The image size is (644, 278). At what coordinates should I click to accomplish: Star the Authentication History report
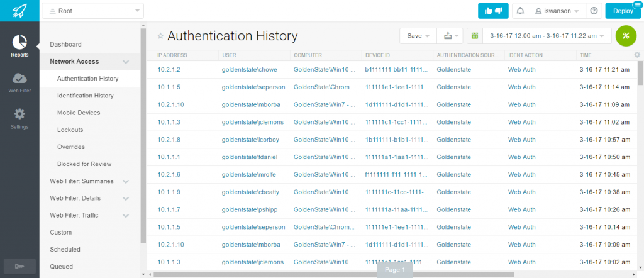(x=160, y=36)
